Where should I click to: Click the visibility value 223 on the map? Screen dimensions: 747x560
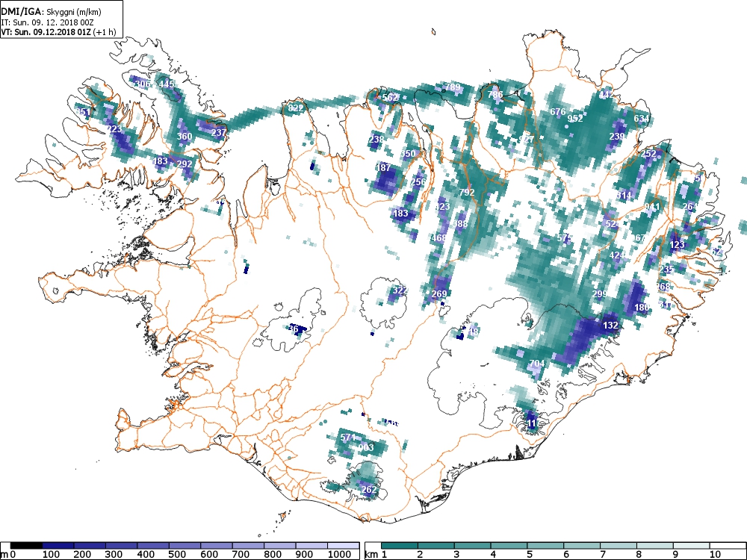click(114, 129)
